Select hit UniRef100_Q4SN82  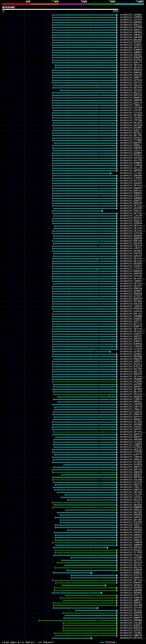[131, 593]
